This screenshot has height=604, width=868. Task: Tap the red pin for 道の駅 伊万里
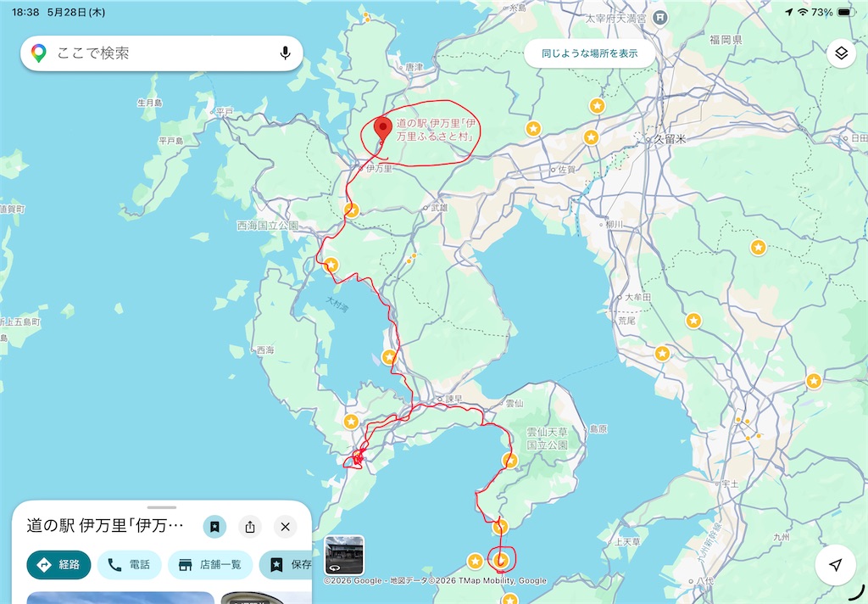(x=382, y=131)
